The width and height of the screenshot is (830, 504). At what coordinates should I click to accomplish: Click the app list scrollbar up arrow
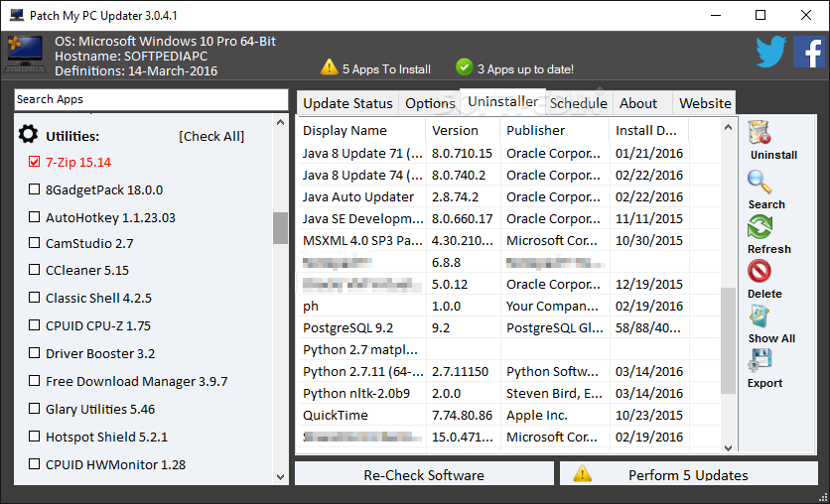tap(281, 122)
